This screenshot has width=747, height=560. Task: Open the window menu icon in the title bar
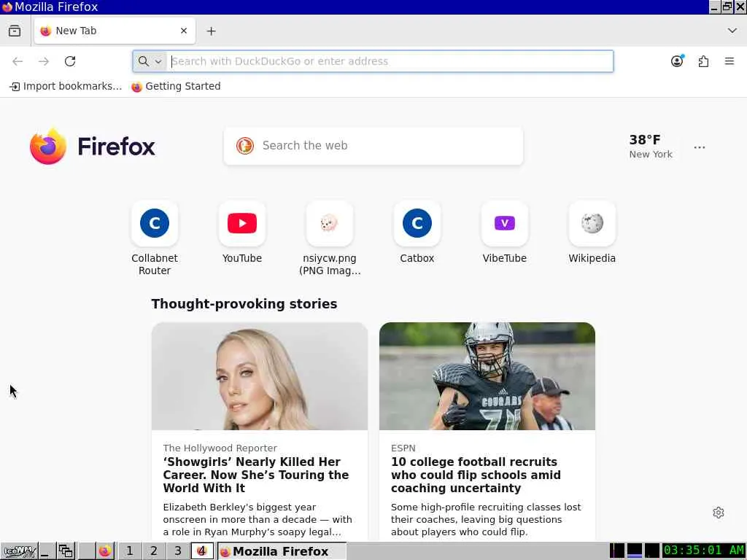click(x=7, y=7)
